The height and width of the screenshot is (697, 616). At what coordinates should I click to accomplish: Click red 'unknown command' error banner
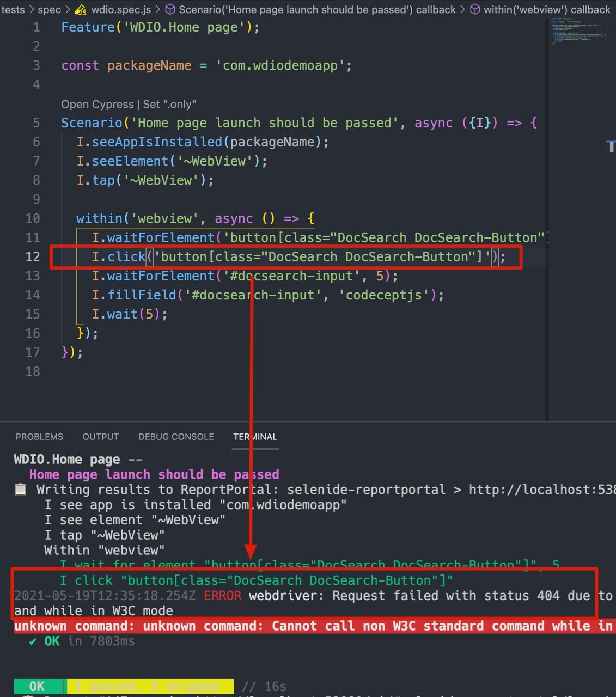pyautogui.click(x=315, y=626)
